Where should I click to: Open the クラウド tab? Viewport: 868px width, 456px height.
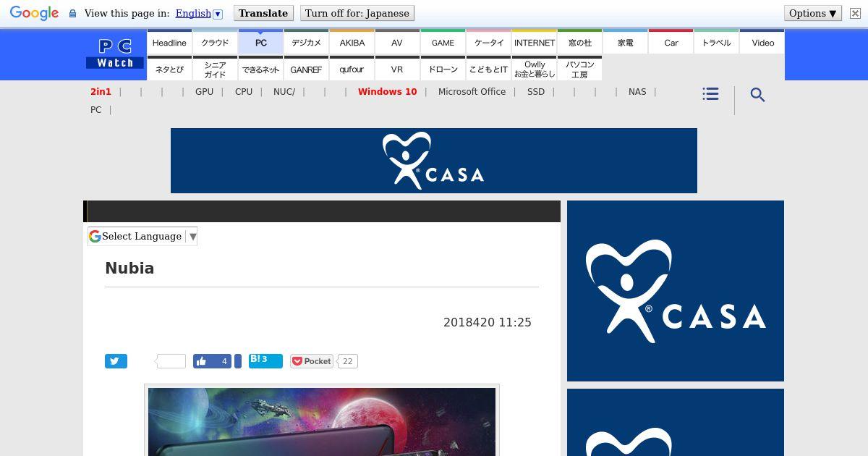(x=215, y=43)
